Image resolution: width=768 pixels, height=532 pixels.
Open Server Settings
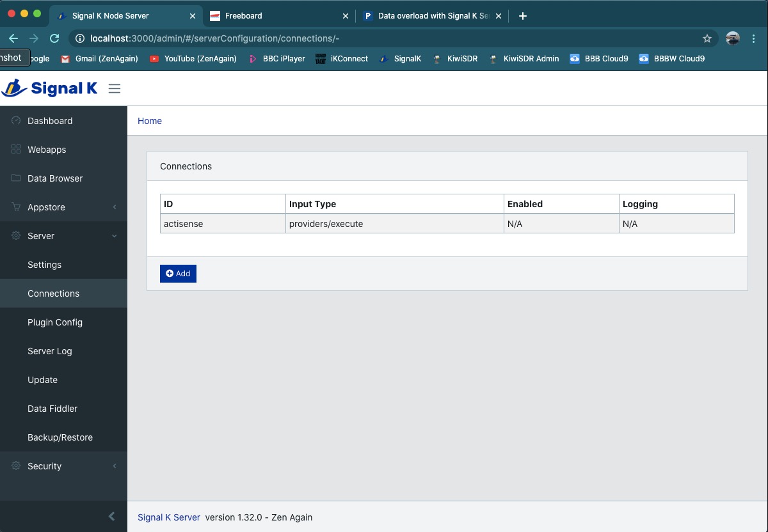(x=63, y=265)
